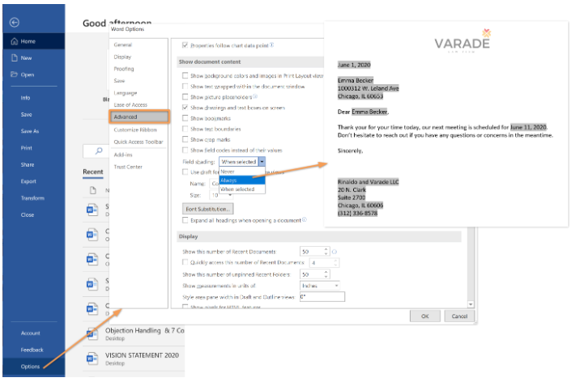Open Quick Access Toolbar category
The height and width of the screenshot is (382, 588).
pos(138,142)
